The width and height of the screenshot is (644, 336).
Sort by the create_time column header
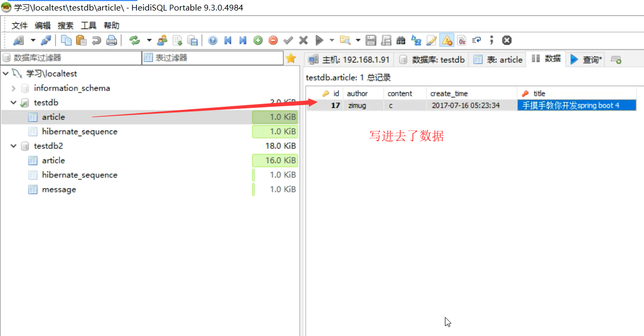tap(472, 93)
